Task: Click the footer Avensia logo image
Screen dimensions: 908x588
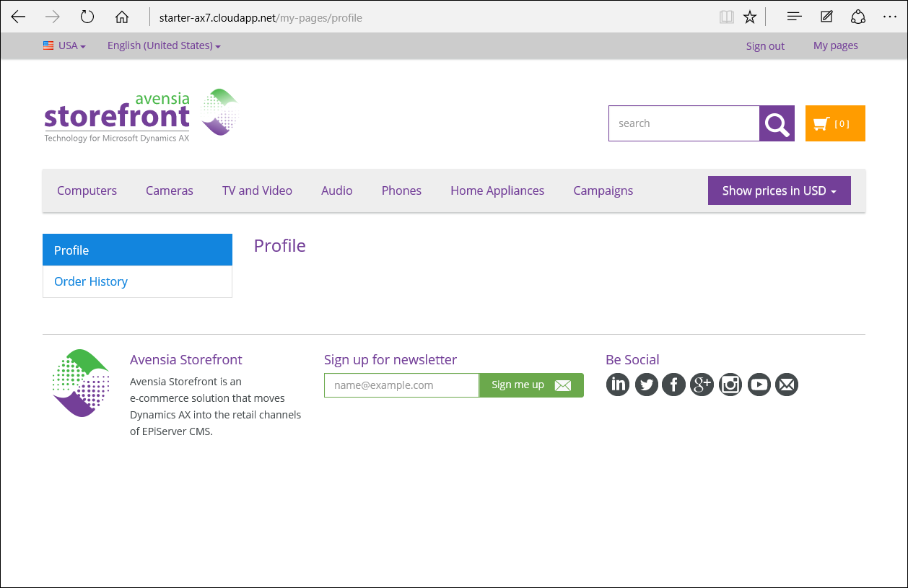Action: pos(81,383)
